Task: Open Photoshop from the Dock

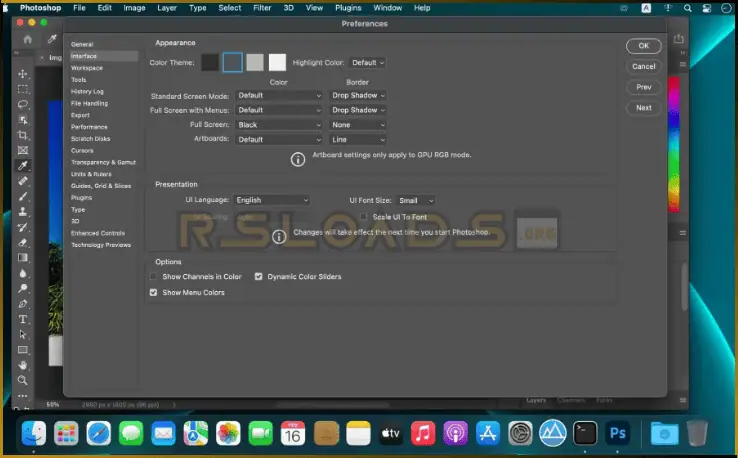Action: [x=618, y=433]
